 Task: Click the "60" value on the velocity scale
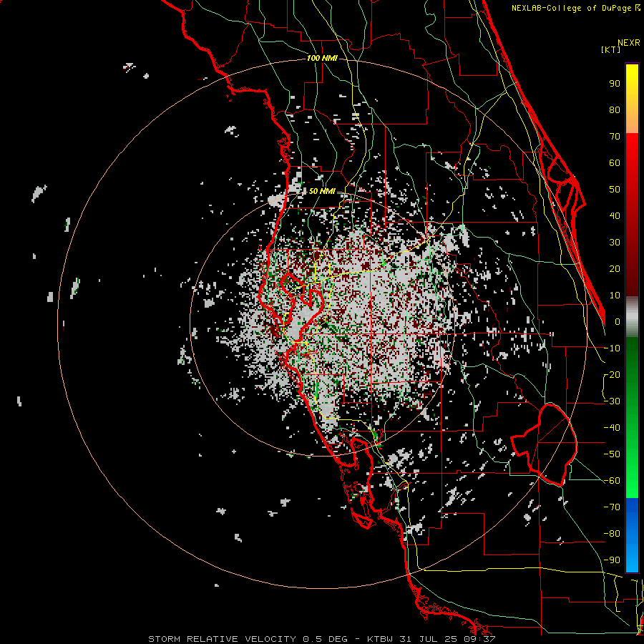tap(615, 163)
